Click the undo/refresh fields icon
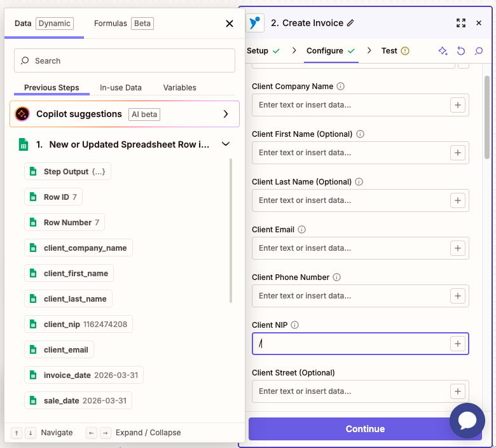Viewport: 496px width, 448px height. tap(461, 51)
